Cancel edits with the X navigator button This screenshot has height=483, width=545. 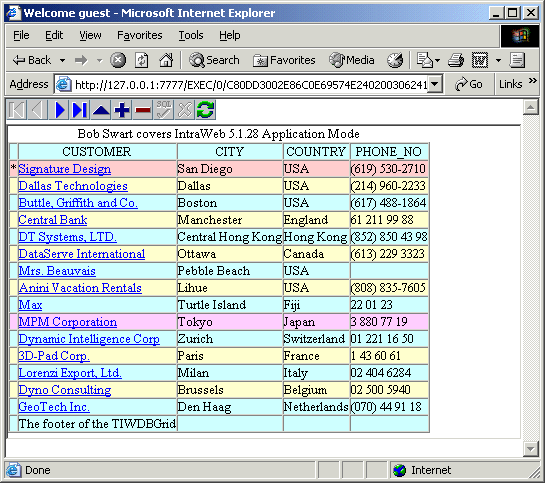185,110
